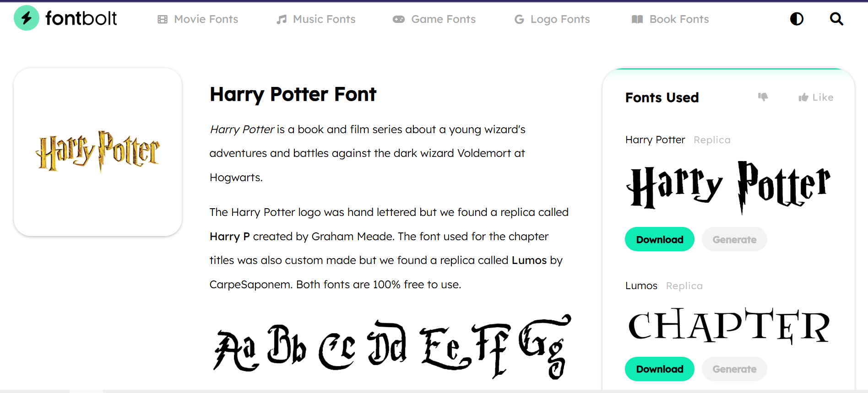Open site search with magnifier icon

click(836, 19)
